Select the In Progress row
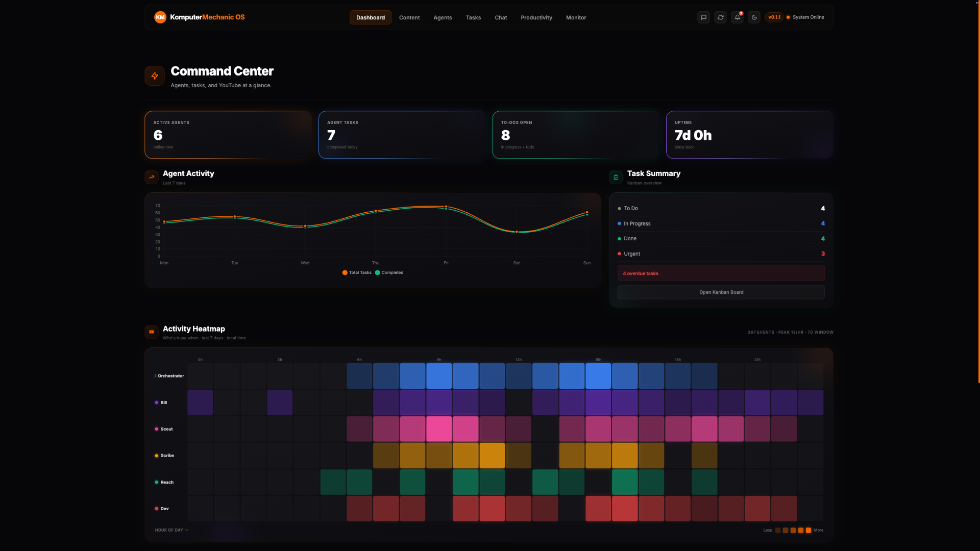This screenshot has width=980, height=551. [721, 223]
